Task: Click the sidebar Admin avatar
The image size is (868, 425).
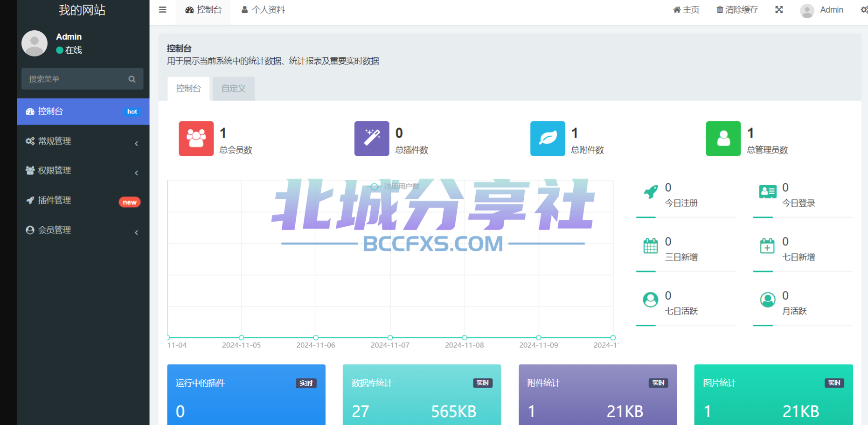Action: tap(35, 43)
